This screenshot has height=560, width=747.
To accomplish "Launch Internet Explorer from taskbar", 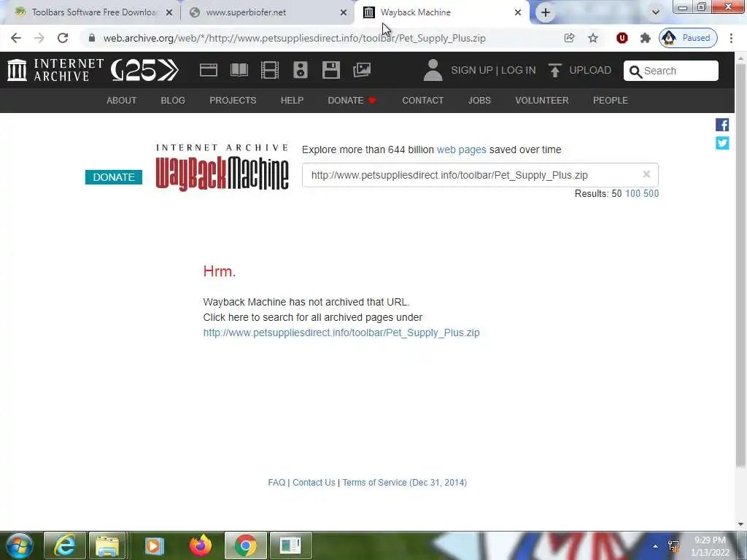I will coord(65,545).
